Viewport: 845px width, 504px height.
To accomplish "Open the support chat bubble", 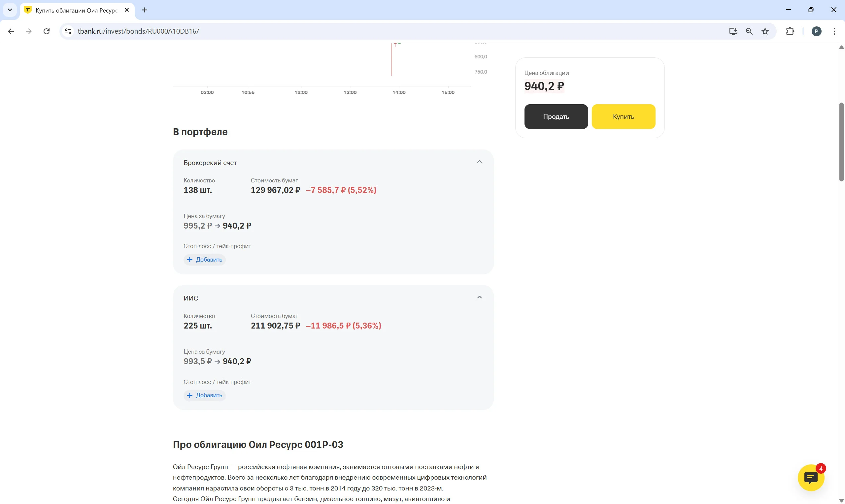I will pyautogui.click(x=811, y=478).
